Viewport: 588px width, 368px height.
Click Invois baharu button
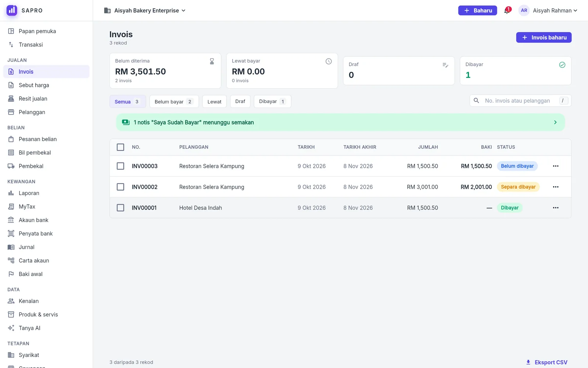pos(544,38)
